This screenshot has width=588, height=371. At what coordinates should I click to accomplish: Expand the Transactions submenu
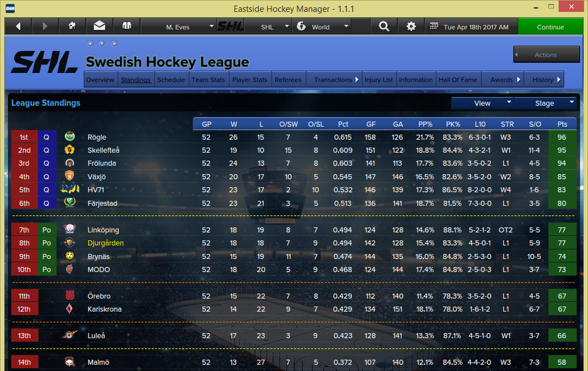coord(334,79)
